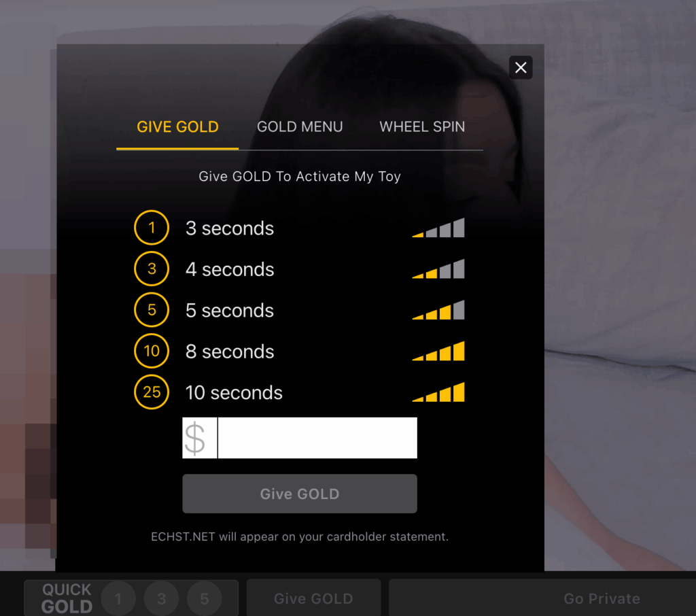Screen dimensions: 696x616
Task: Switch to the GOLD MENU tab
Action: click(x=300, y=127)
